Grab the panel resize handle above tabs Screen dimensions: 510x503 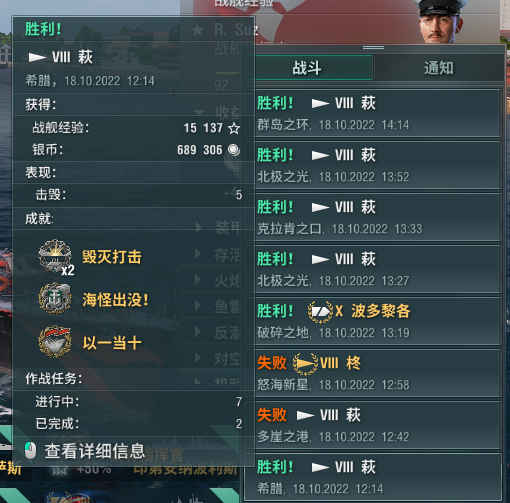tap(373, 48)
